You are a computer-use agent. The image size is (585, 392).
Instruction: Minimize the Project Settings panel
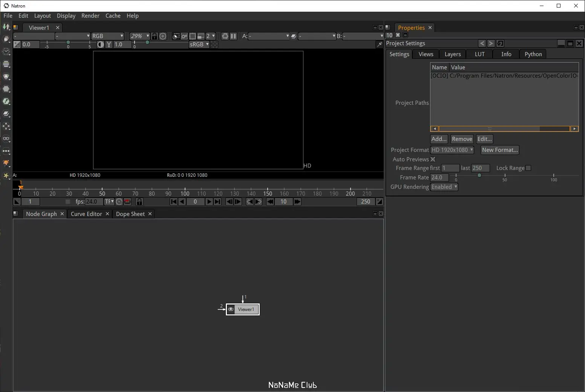[561, 43]
